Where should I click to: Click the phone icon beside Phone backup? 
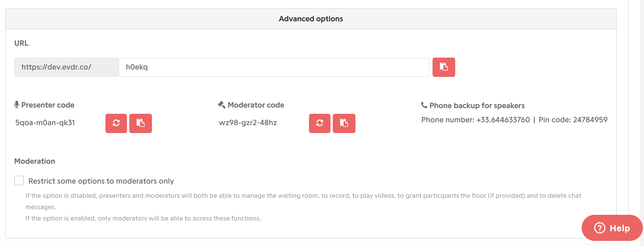click(424, 105)
